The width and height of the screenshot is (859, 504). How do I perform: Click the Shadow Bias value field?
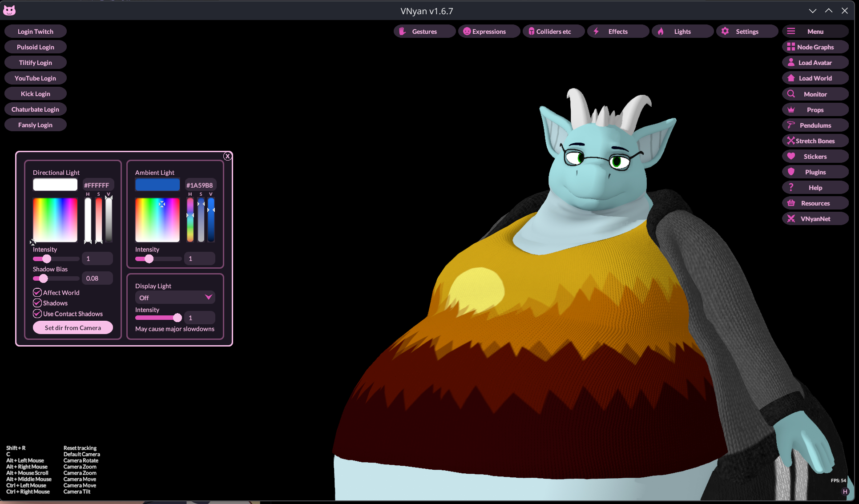pos(97,278)
